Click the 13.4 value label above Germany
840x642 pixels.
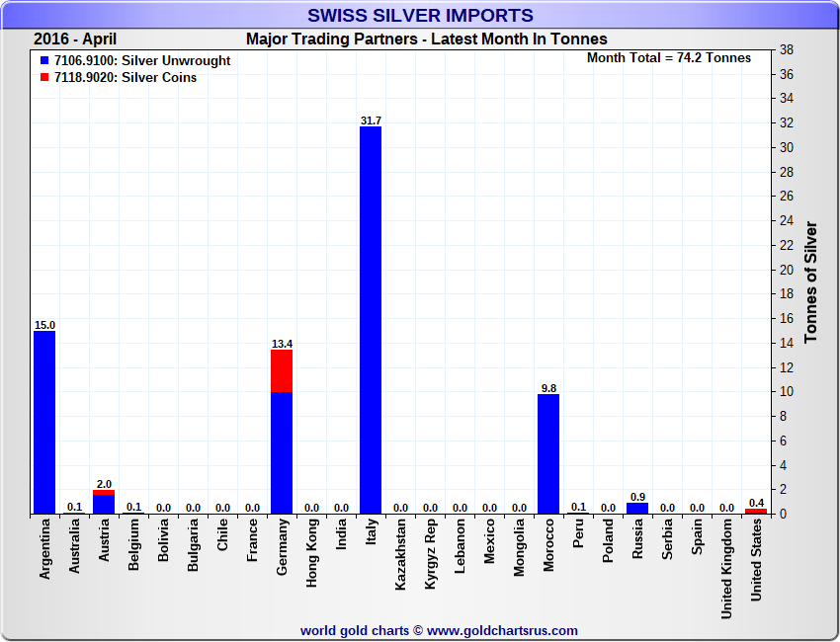[x=282, y=344]
